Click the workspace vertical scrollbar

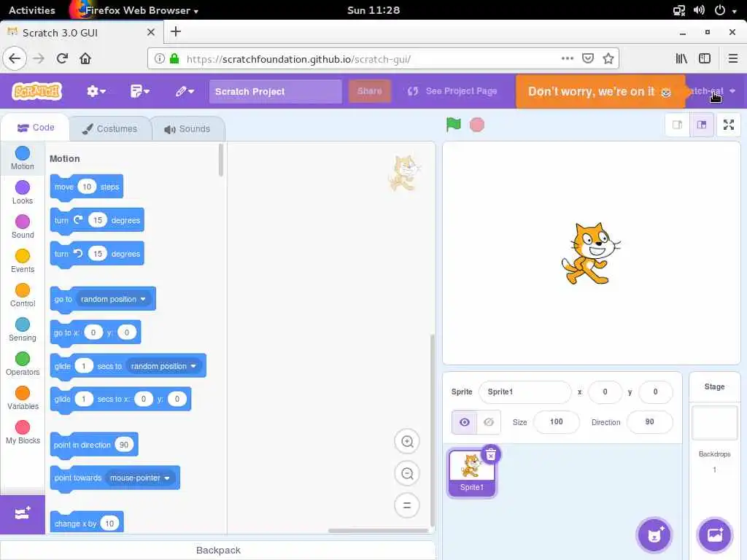432,430
